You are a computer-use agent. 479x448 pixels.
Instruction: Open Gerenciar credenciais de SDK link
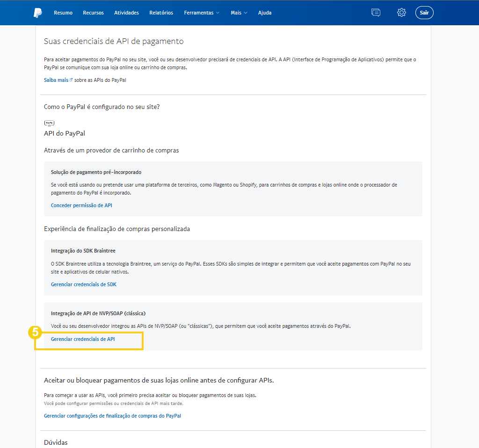point(84,284)
